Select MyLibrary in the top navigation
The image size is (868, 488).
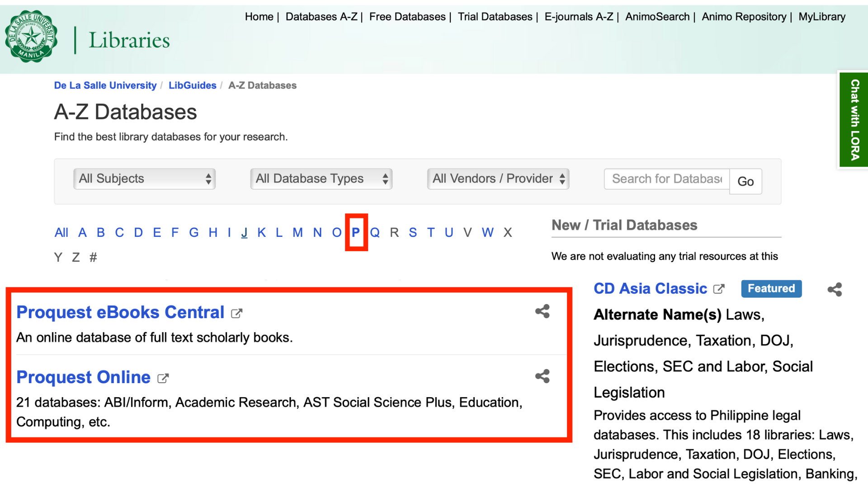point(821,17)
